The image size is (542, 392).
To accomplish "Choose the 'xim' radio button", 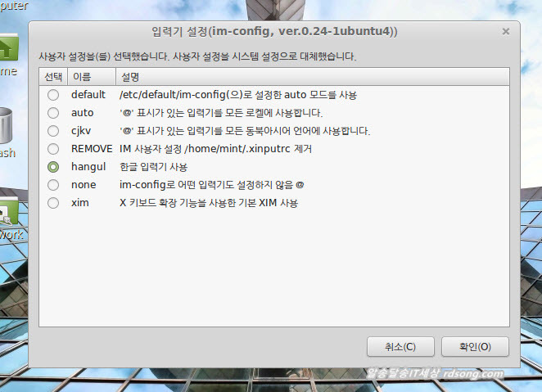I will pyautogui.click(x=53, y=203).
